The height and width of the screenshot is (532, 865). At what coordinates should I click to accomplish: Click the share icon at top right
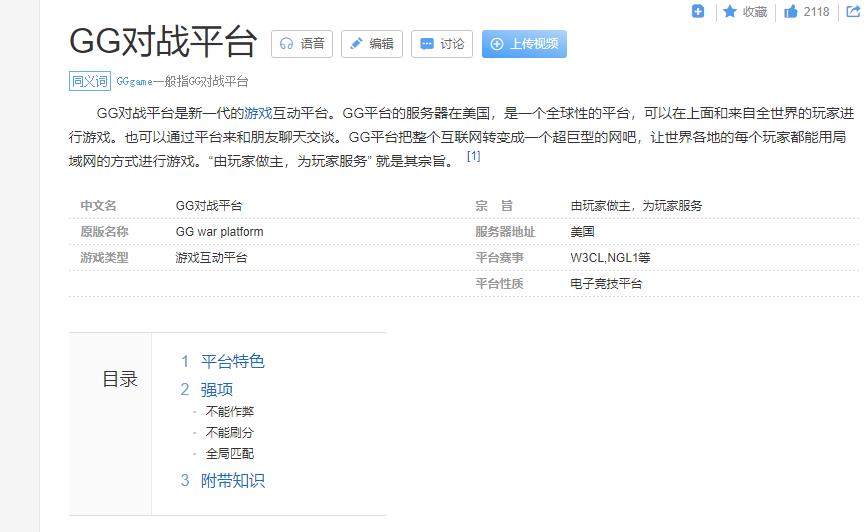853,11
